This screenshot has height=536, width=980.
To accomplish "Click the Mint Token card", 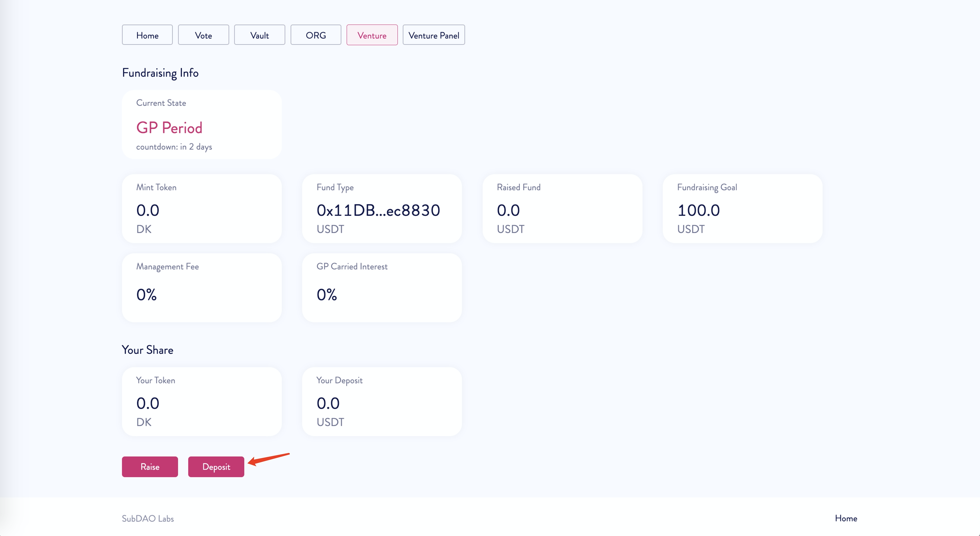I will point(202,208).
